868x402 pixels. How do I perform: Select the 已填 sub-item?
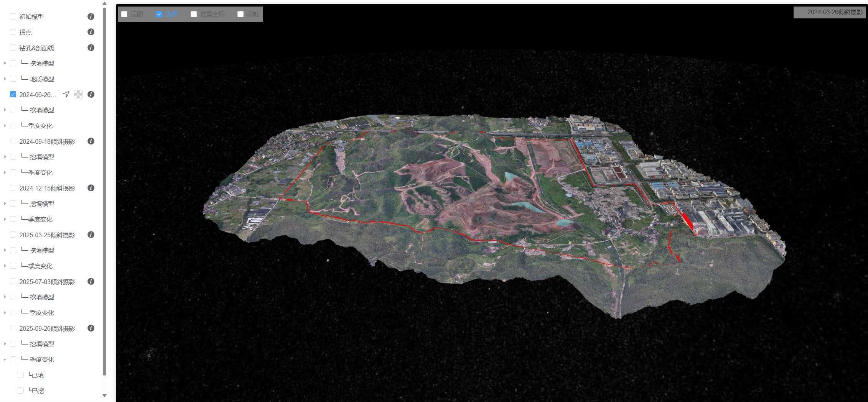37,375
